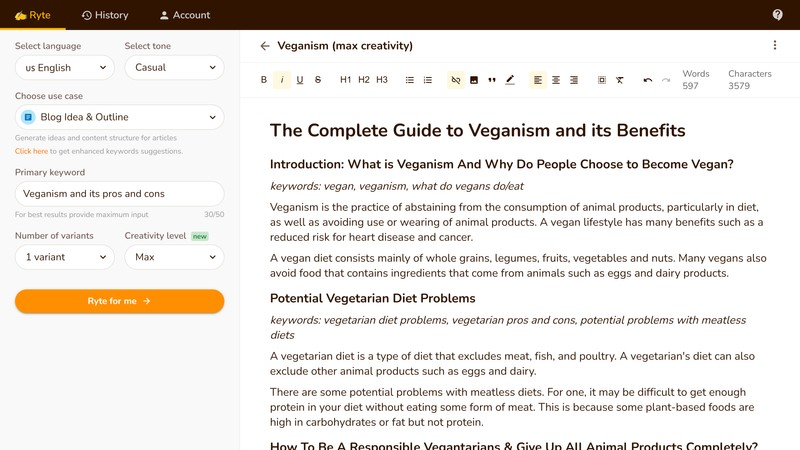Image resolution: width=800 pixels, height=450 pixels.
Task: Open the text highlight color tool
Action: click(510, 80)
